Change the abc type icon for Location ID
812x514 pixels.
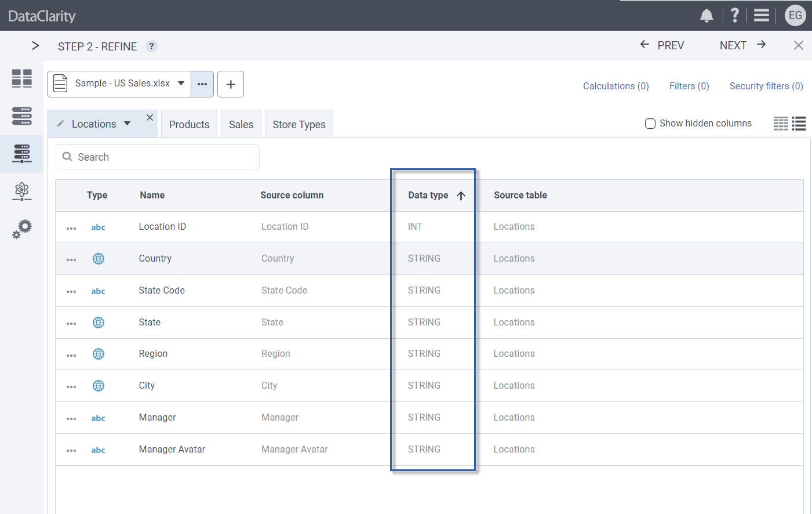pyautogui.click(x=99, y=227)
